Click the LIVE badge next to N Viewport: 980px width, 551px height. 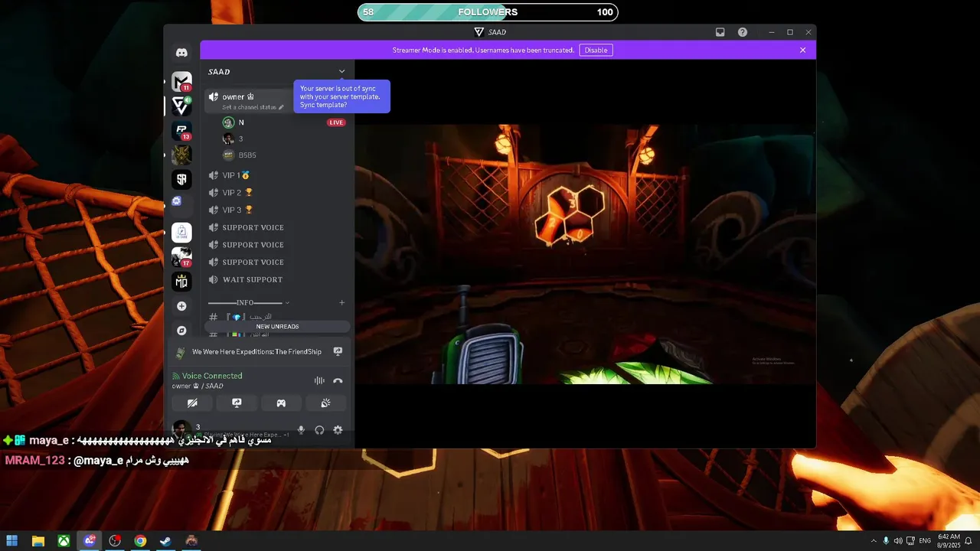336,122
